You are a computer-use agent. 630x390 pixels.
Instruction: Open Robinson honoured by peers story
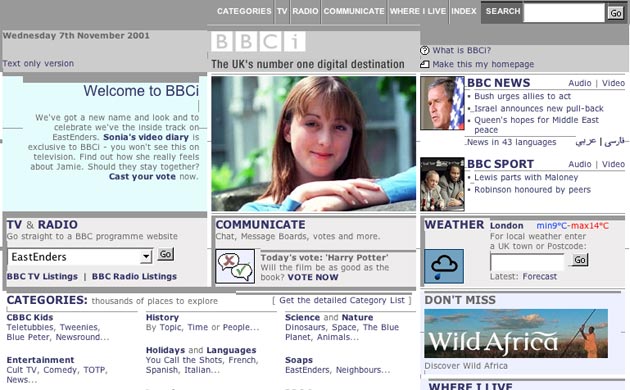[x=532, y=190]
